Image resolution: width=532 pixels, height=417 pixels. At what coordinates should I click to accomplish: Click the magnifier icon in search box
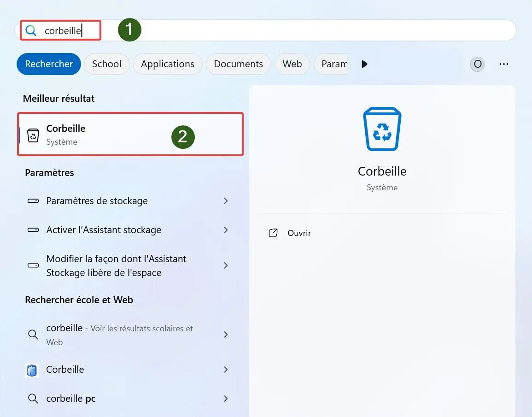(x=31, y=30)
